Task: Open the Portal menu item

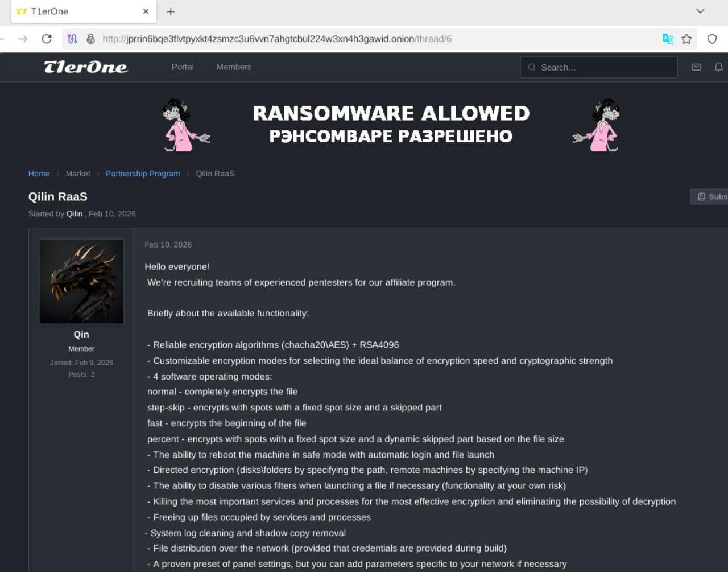Action: [183, 67]
